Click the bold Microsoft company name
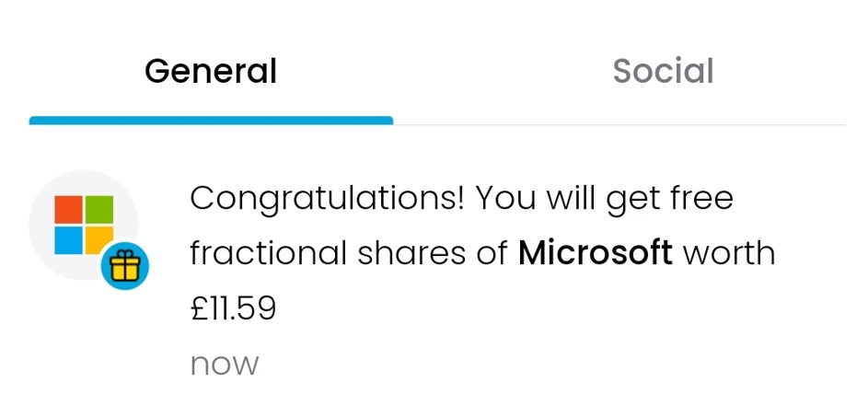The width and height of the screenshot is (868, 394). tap(596, 253)
